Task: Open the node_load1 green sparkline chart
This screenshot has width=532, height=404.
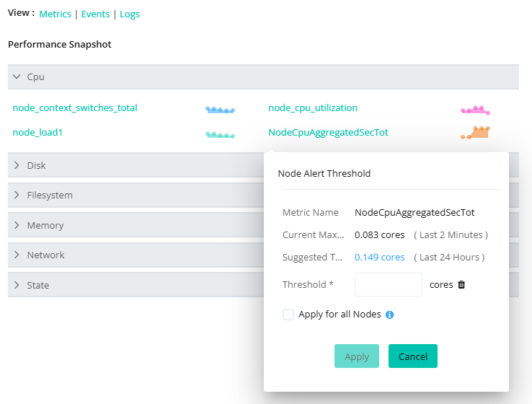Action: [x=220, y=134]
